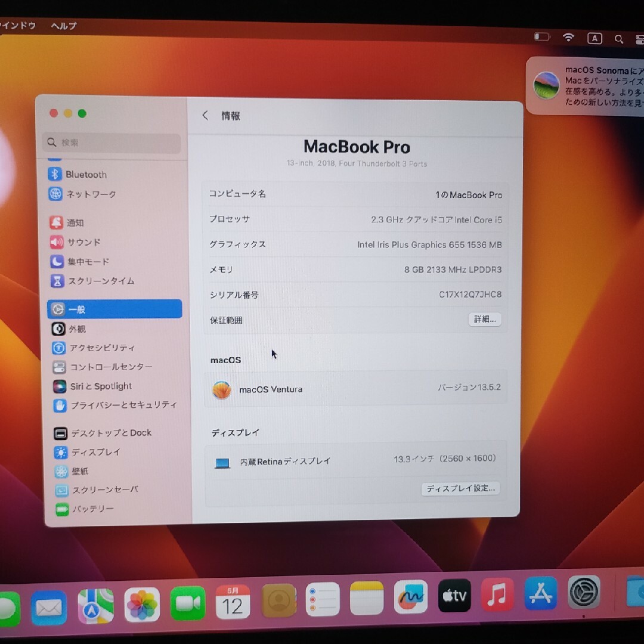
Task: Click the macOS Ventura row
Action: pos(355,389)
